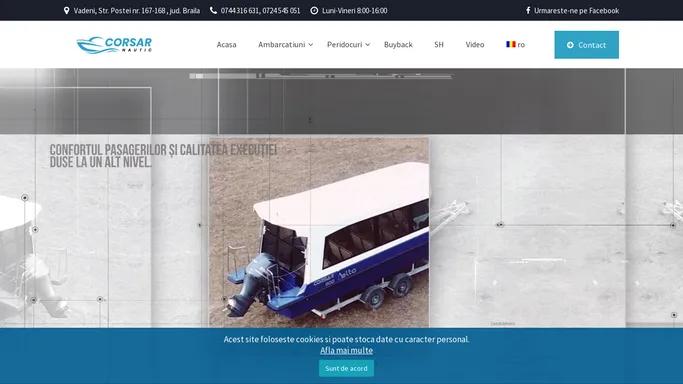683x384 pixels.
Task: Open the Peridocuri menu item
Action: click(345, 44)
